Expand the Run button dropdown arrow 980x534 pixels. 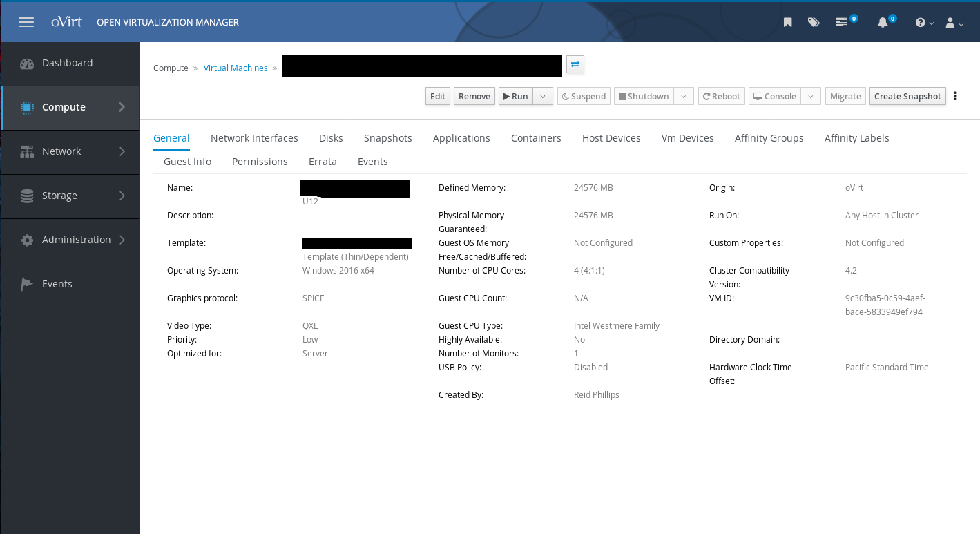coord(543,97)
